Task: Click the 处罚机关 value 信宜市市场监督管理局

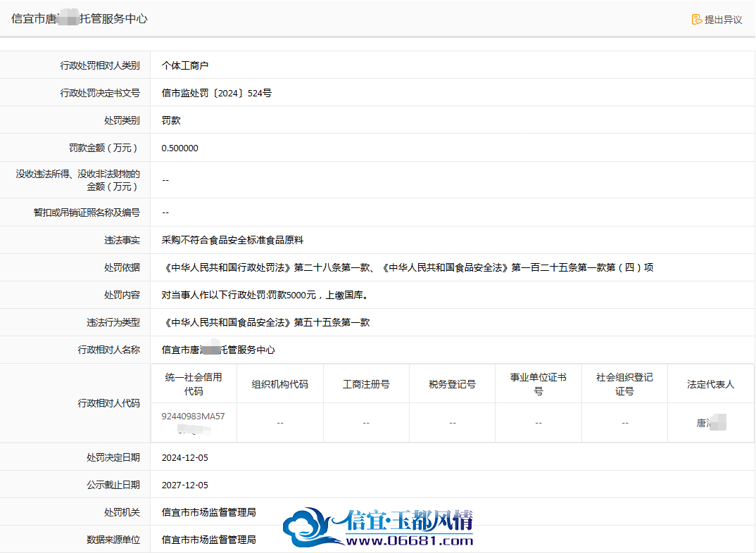Action: tap(209, 512)
